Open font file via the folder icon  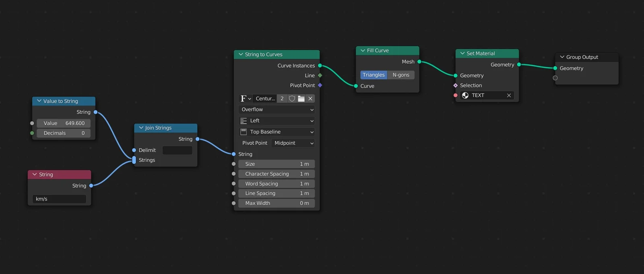pyautogui.click(x=301, y=98)
